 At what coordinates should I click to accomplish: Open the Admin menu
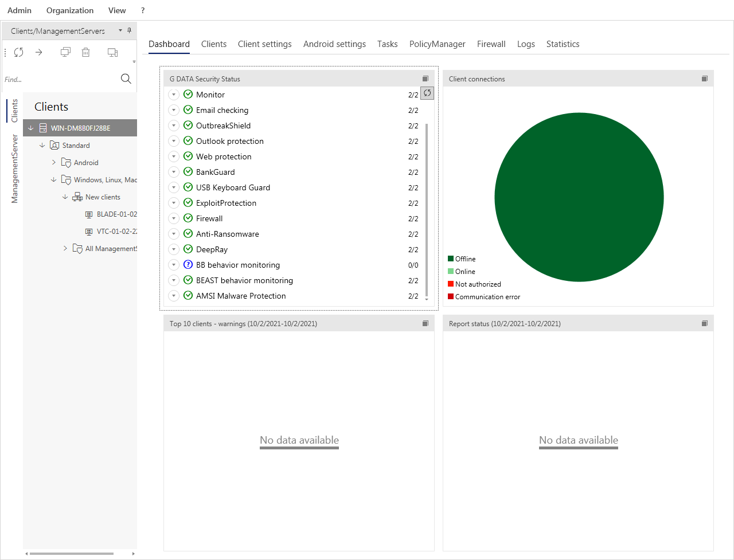pos(19,10)
